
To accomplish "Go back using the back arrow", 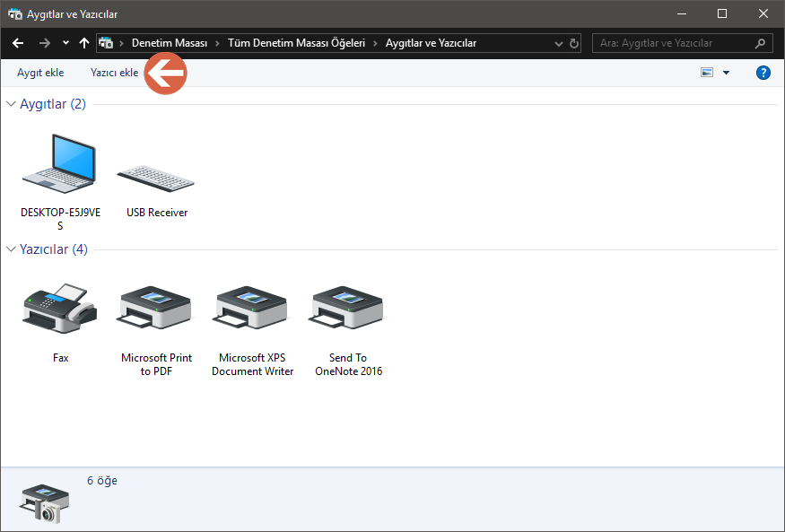I will 18,43.
